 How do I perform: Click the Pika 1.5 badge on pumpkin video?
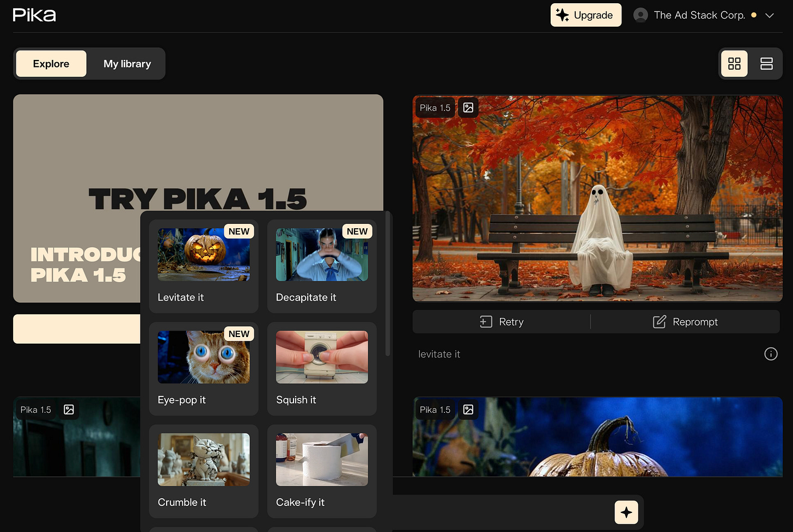(x=435, y=409)
